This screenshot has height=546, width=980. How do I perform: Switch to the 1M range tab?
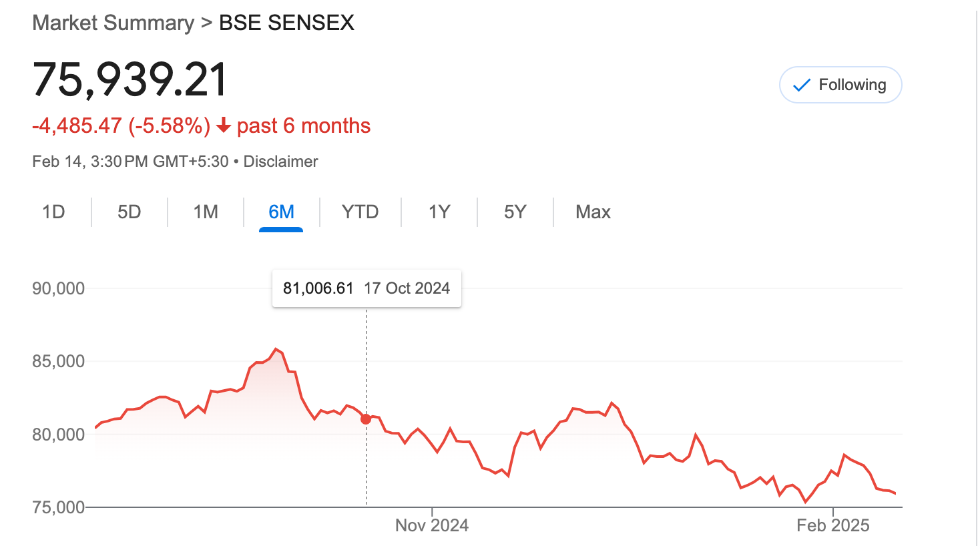click(206, 212)
